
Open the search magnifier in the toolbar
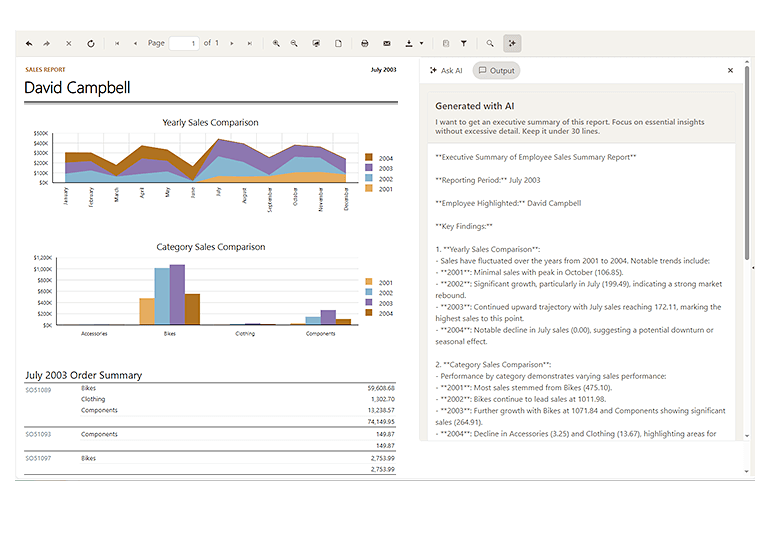tap(490, 44)
